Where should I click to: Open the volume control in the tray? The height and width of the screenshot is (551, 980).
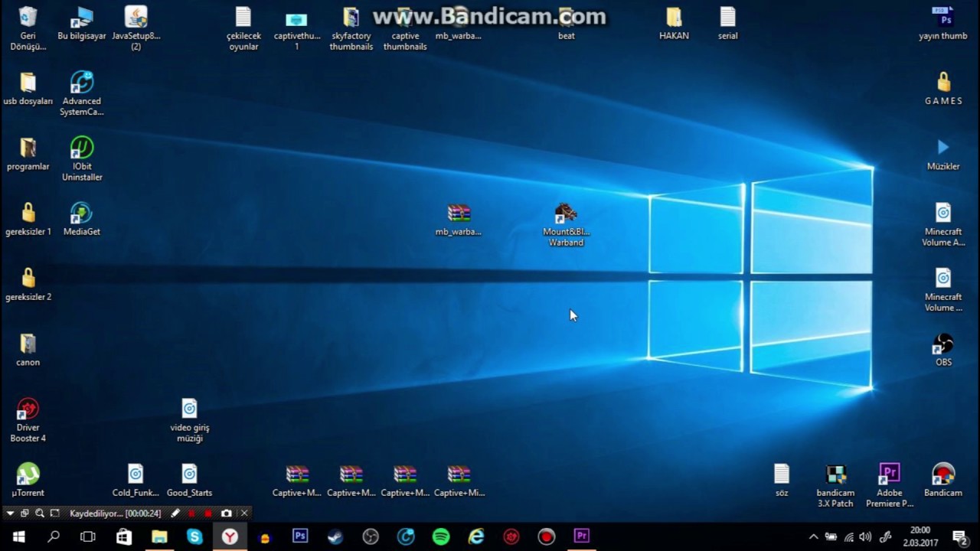(x=866, y=536)
